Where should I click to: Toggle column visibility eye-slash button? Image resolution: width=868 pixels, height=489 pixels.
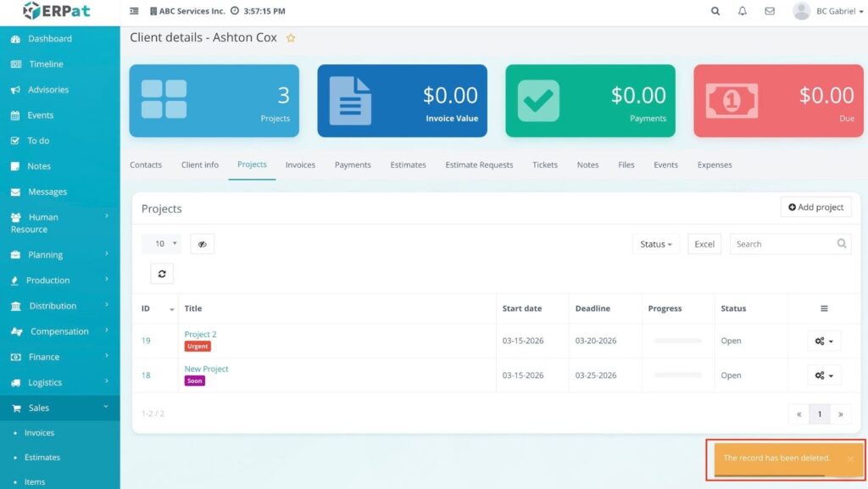pyautogui.click(x=202, y=244)
